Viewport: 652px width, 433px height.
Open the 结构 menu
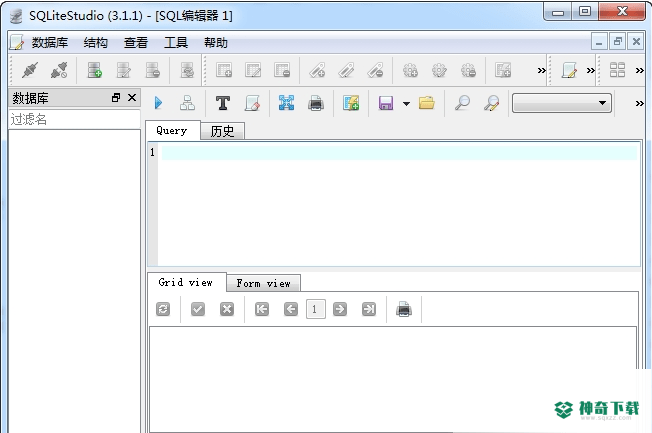point(96,42)
